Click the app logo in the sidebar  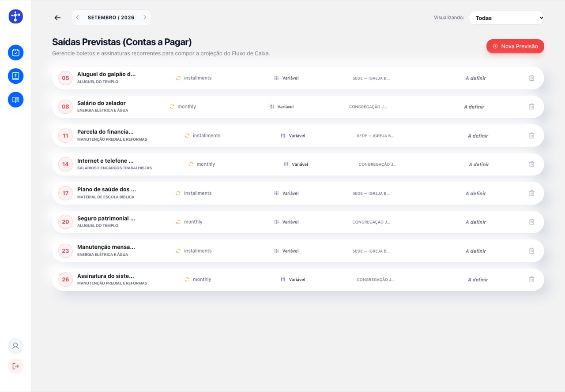(15, 16)
